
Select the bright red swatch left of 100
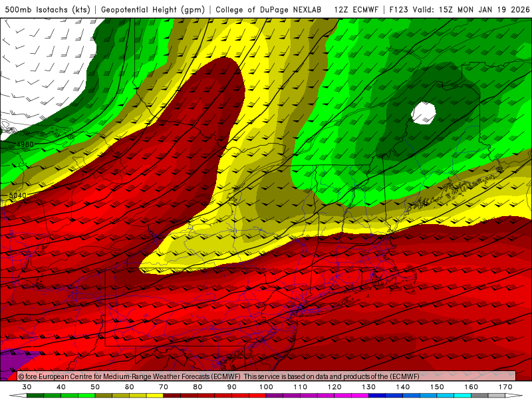click(x=257, y=396)
